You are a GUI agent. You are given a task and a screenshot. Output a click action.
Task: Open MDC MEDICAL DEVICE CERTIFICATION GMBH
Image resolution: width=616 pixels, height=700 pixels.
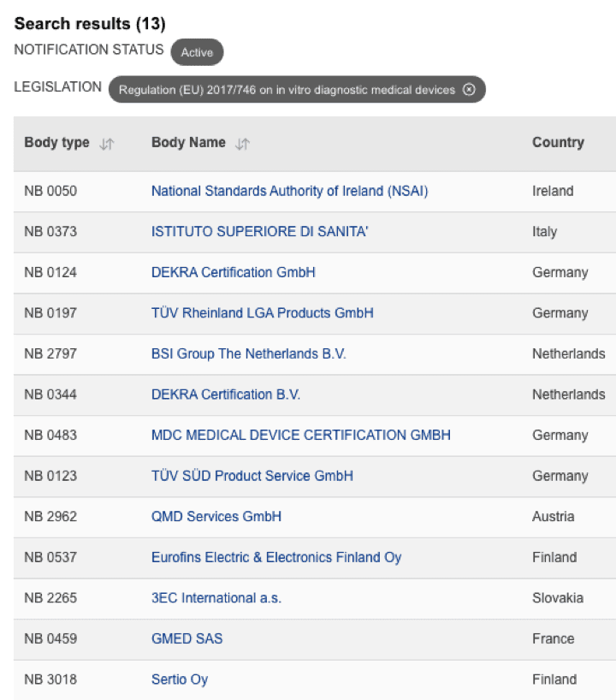click(300, 435)
